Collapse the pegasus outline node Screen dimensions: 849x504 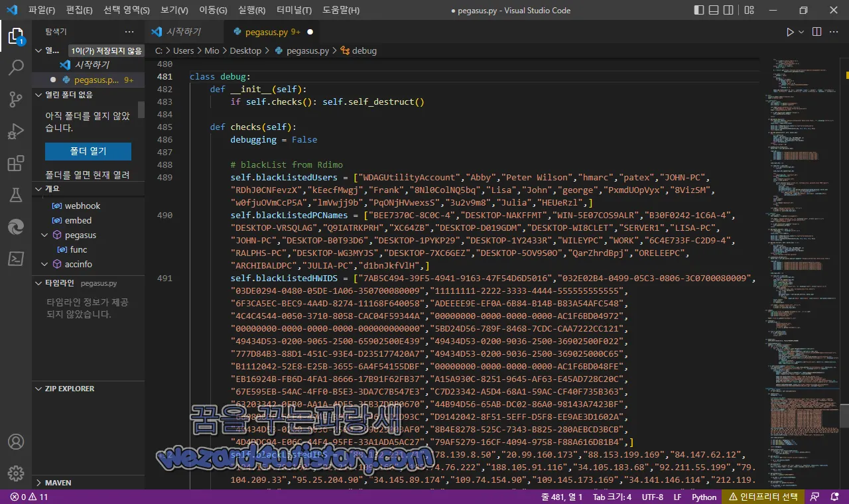(x=45, y=235)
